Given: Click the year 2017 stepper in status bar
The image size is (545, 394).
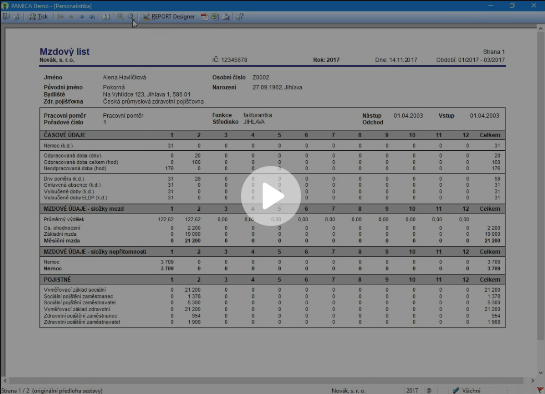Looking at the screenshot, I should pos(429,390).
